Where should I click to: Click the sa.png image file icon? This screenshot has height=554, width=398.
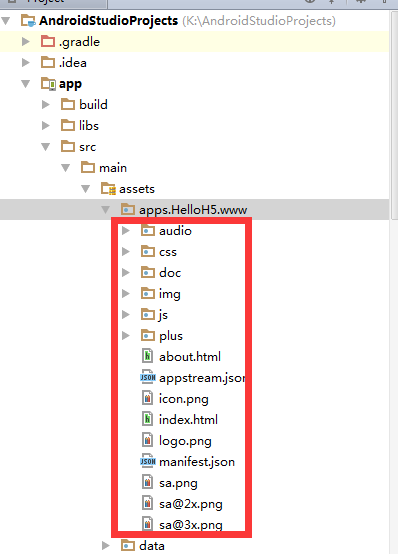147,482
